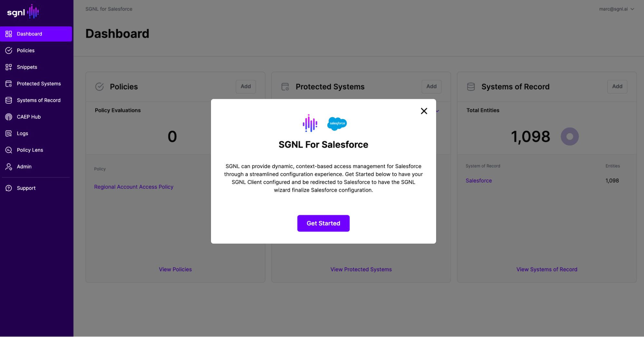Screen dimensions: 644x337
Task: Click Add in the Policies card
Action: (245, 86)
